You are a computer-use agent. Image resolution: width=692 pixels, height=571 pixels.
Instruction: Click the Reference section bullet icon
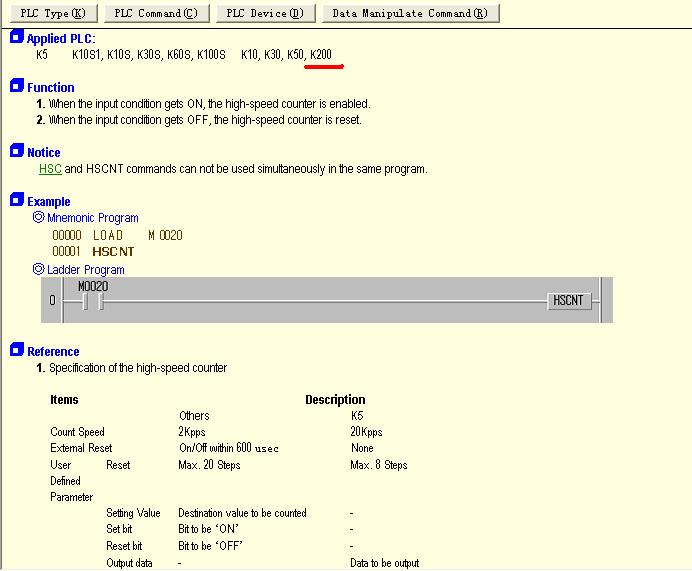tap(16, 351)
